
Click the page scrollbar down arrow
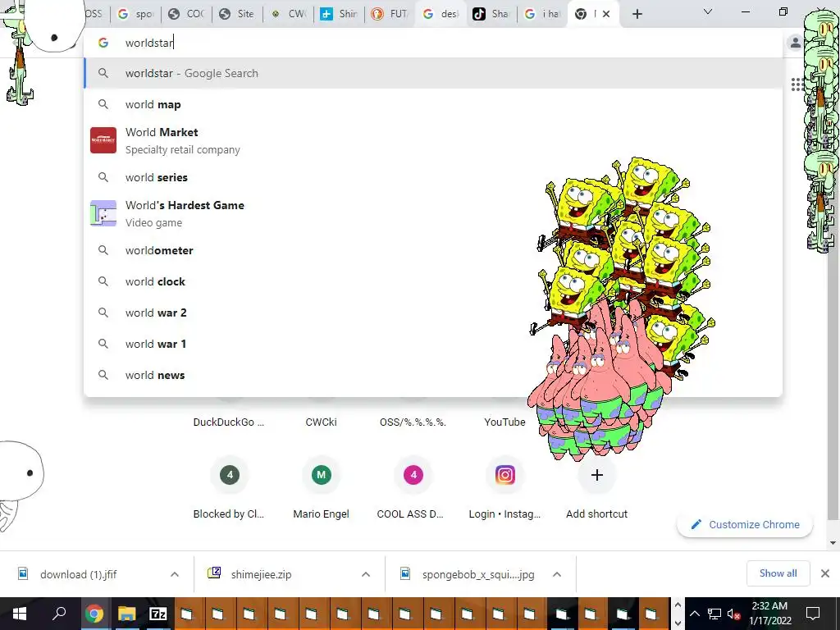(x=833, y=543)
